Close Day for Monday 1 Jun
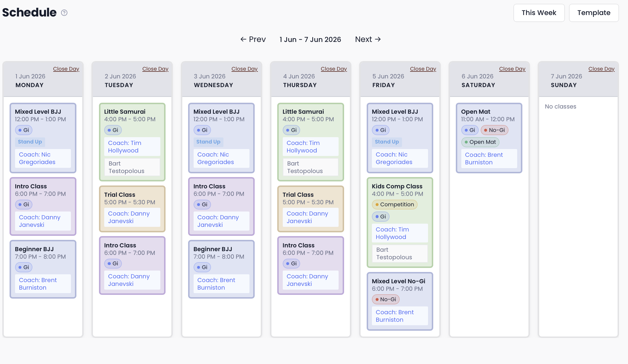The height and width of the screenshot is (364, 628). [66, 69]
